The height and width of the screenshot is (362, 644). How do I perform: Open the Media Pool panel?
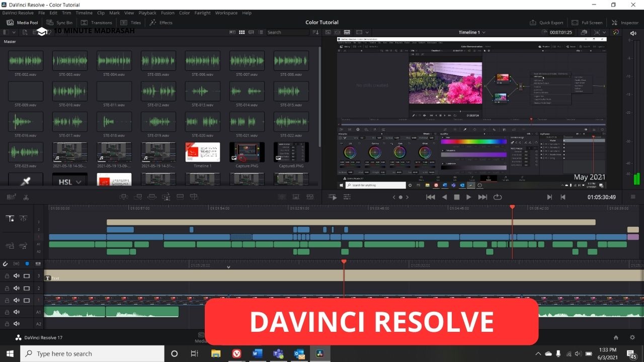(22, 23)
